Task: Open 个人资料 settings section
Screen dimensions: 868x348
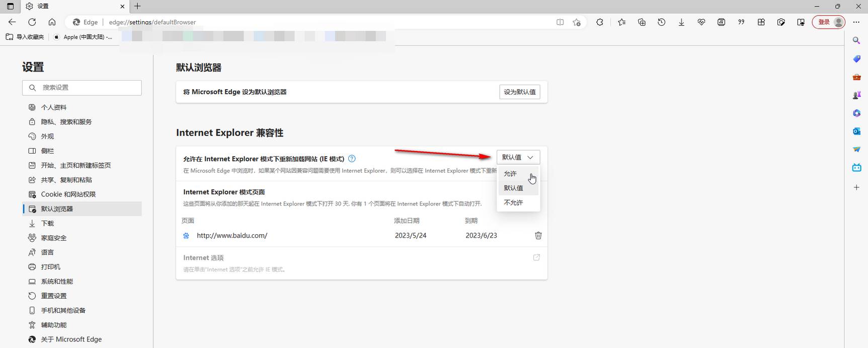Action: point(83,107)
